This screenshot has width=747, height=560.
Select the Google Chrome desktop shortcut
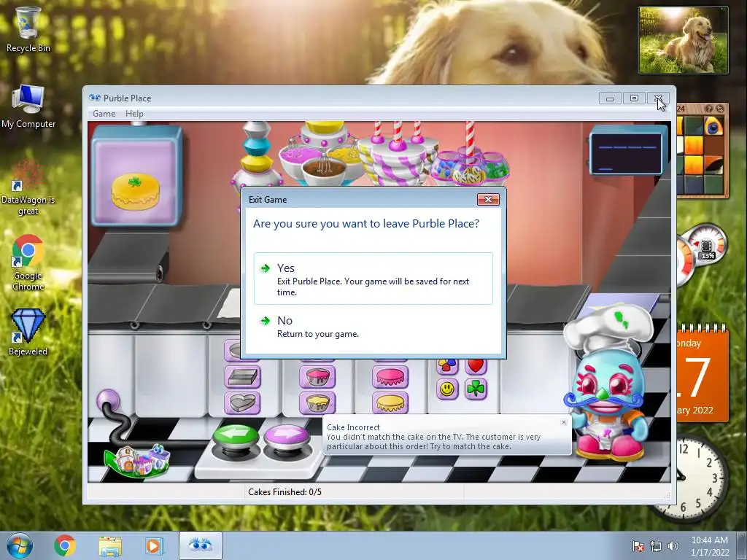tap(28, 262)
